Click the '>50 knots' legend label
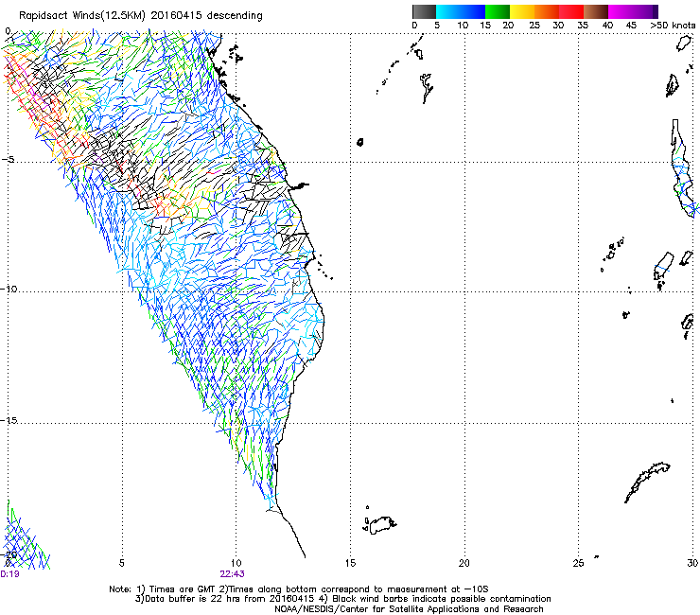Viewport: 700px width, 615px height. [673, 25]
